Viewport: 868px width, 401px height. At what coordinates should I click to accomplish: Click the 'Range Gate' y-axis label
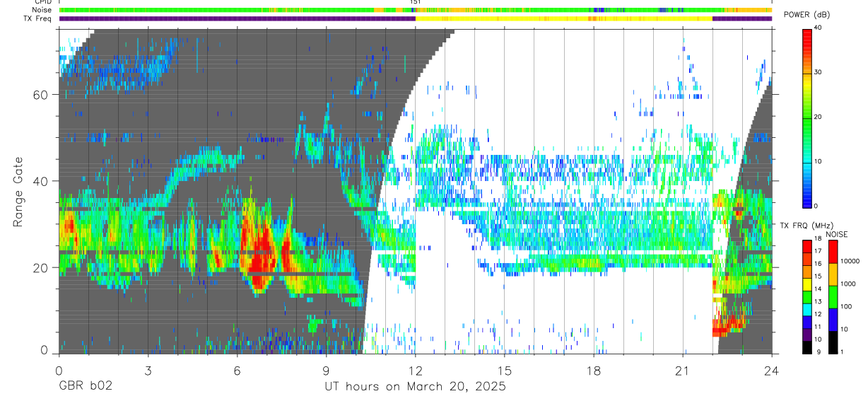coord(18,192)
